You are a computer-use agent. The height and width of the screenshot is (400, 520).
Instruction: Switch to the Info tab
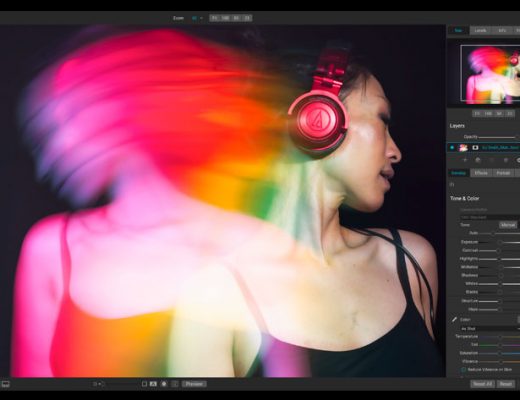point(502,30)
